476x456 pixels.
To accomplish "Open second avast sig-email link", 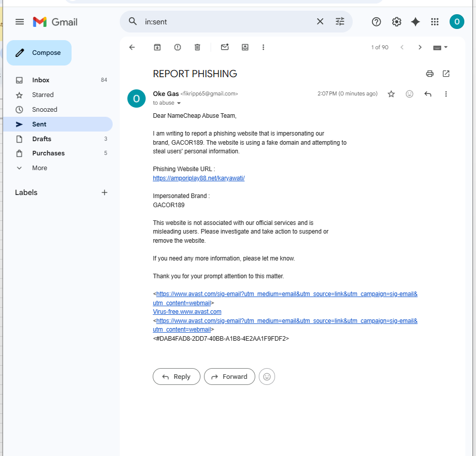I will [285, 325].
